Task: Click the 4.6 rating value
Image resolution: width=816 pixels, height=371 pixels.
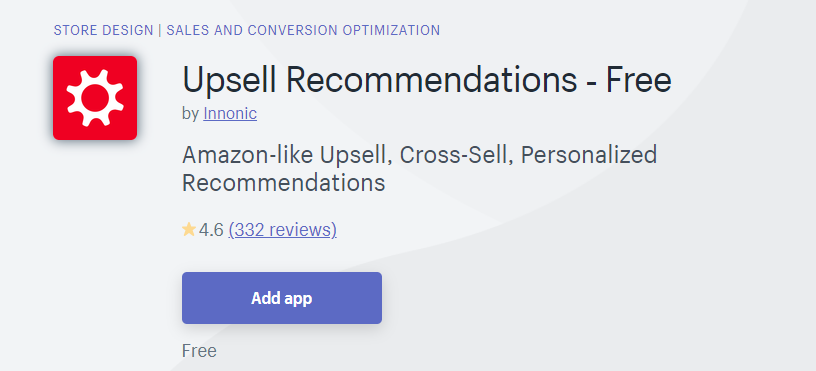Action: tap(211, 229)
